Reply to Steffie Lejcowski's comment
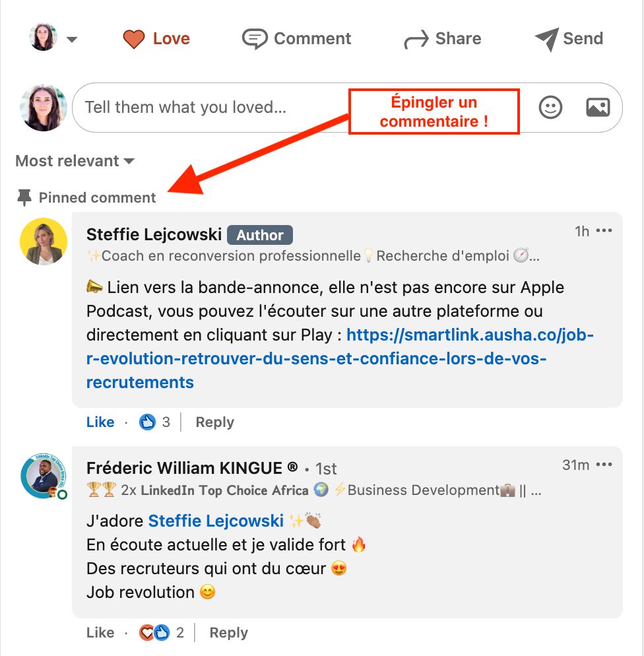 (214, 422)
